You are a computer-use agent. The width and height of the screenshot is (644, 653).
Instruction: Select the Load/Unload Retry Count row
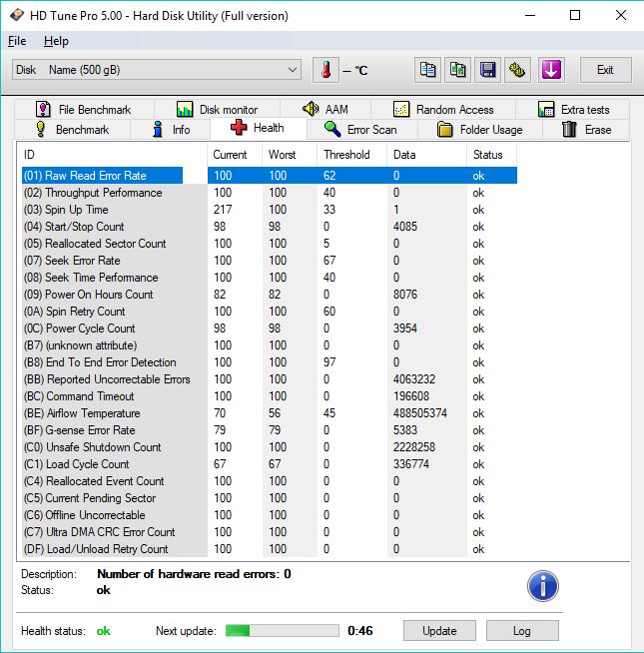[x=270, y=549]
